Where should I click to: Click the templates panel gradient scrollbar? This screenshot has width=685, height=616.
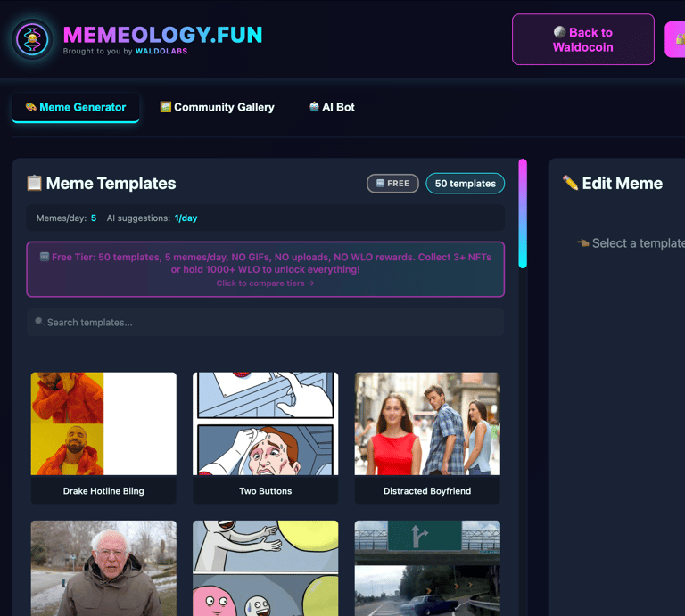[x=523, y=213]
